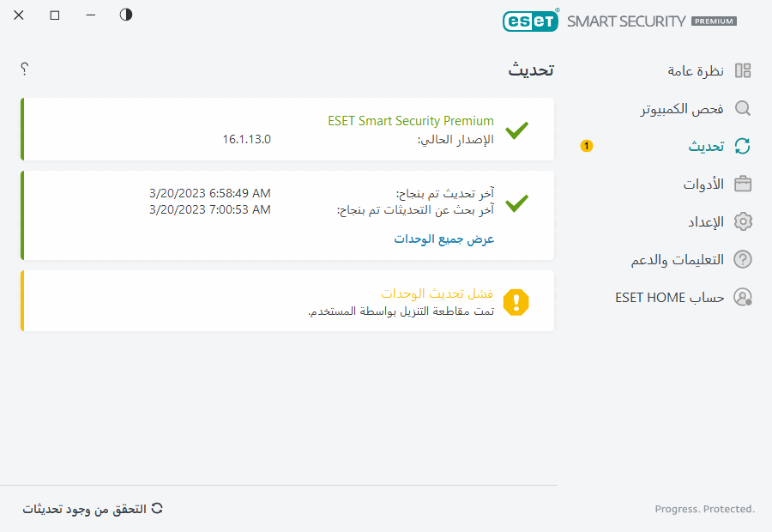Open the Overview (نظرة عامة) sidebar icon
772x532 pixels.
[x=743, y=70]
